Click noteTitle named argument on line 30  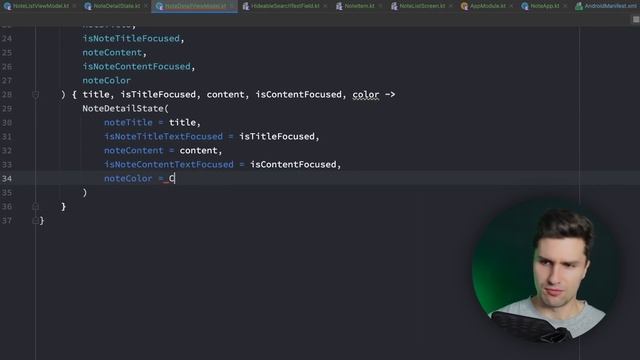coord(128,122)
